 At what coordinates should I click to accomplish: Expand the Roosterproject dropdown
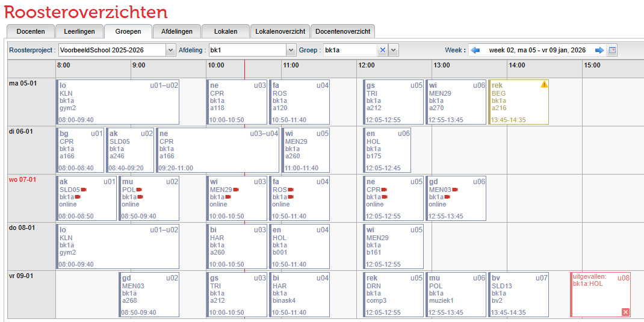click(x=170, y=50)
